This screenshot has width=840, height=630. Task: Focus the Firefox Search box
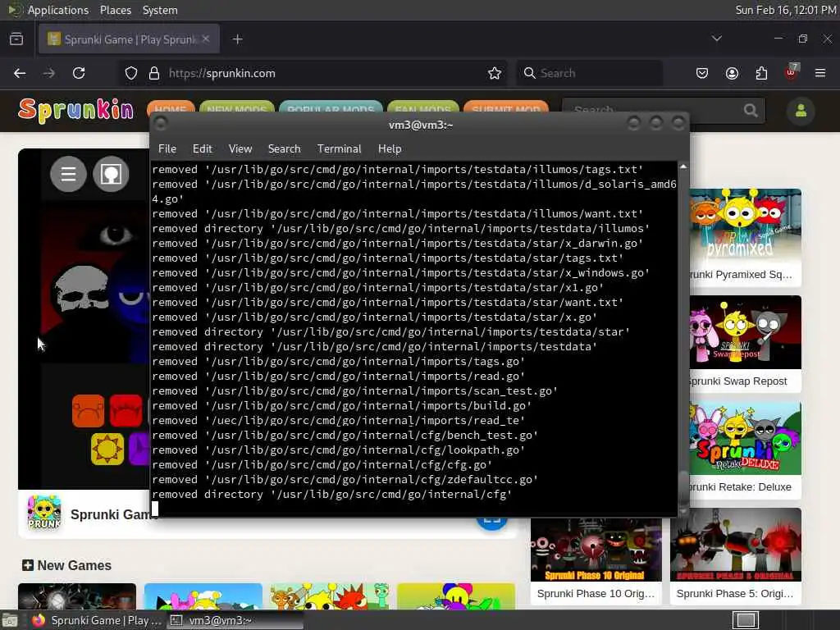[589, 73]
